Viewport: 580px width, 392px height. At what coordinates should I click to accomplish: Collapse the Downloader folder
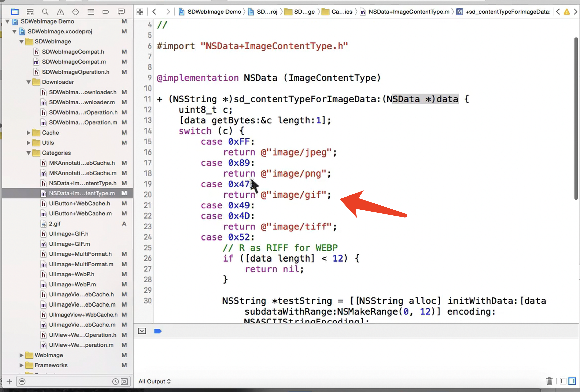(x=29, y=82)
